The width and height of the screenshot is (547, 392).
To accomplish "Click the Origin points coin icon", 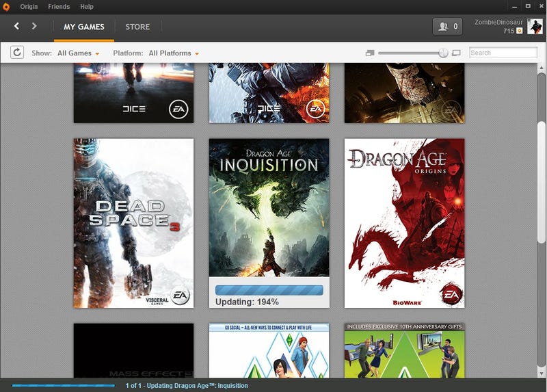I will click(x=520, y=31).
